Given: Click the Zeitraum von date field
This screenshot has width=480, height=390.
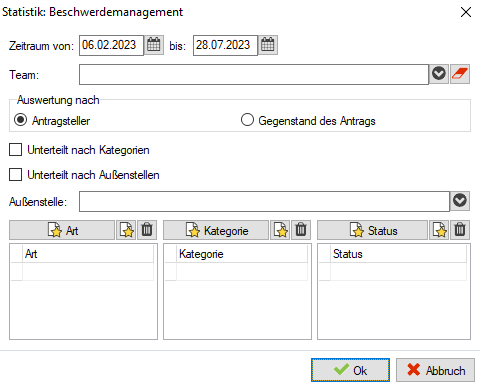Looking at the screenshot, I should click(x=111, y=45).
